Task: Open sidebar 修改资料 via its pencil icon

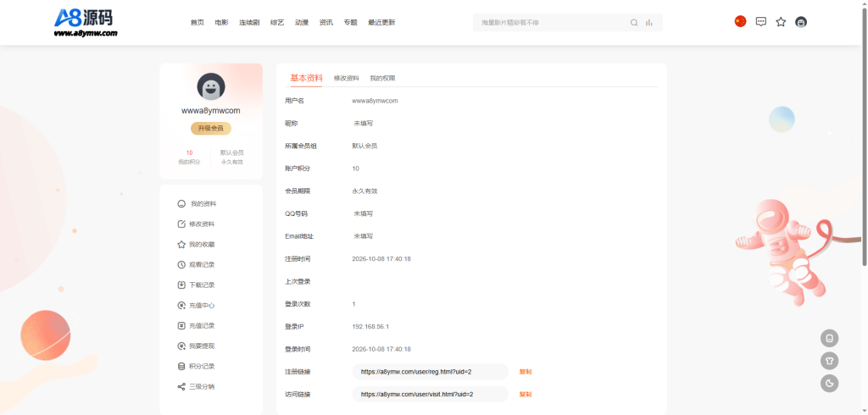Action: (181, 224)
